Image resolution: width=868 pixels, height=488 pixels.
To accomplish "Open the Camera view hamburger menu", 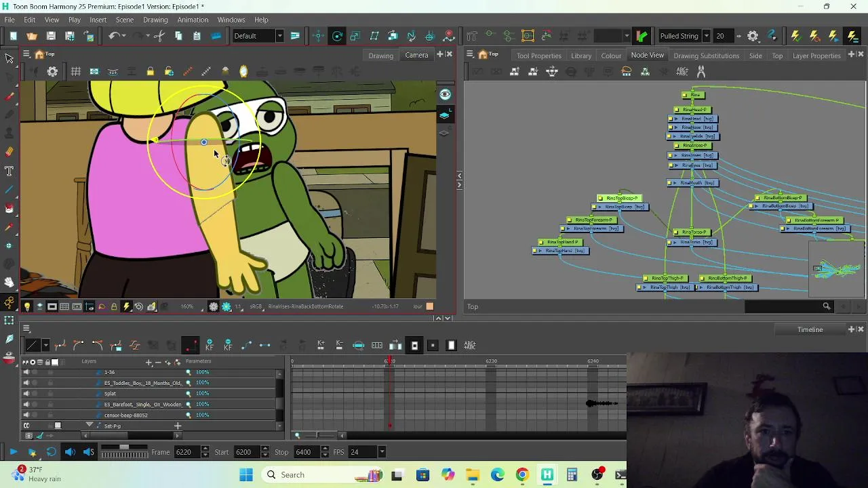I will coord(26,54).
